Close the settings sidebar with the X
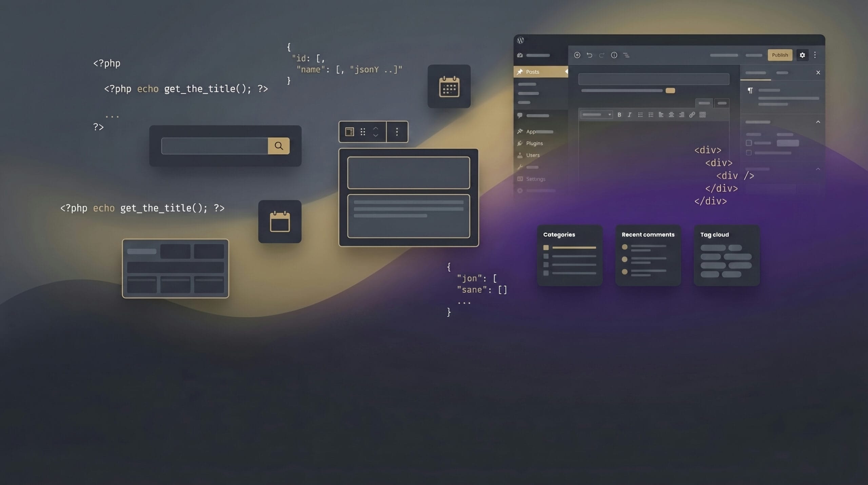The height and width of the screenshot is (485, 868). 818,73
